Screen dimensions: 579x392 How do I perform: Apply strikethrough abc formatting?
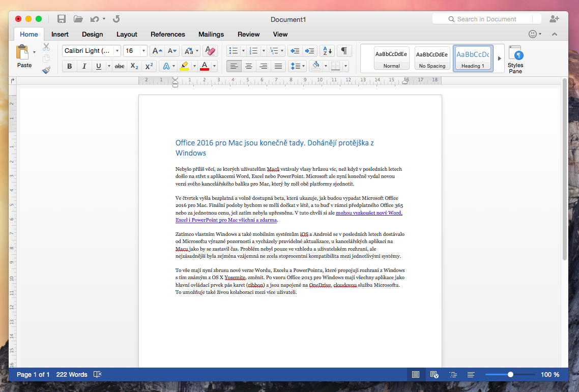[120, 66]
